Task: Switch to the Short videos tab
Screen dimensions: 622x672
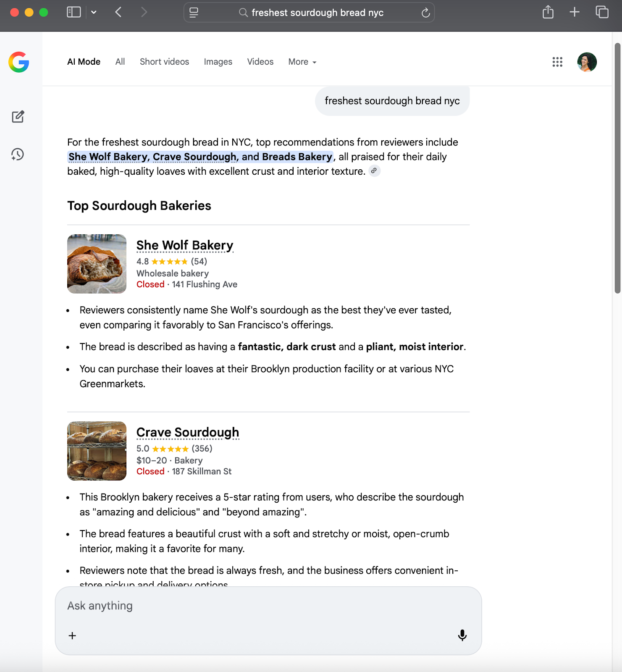Action: (164, 62)
